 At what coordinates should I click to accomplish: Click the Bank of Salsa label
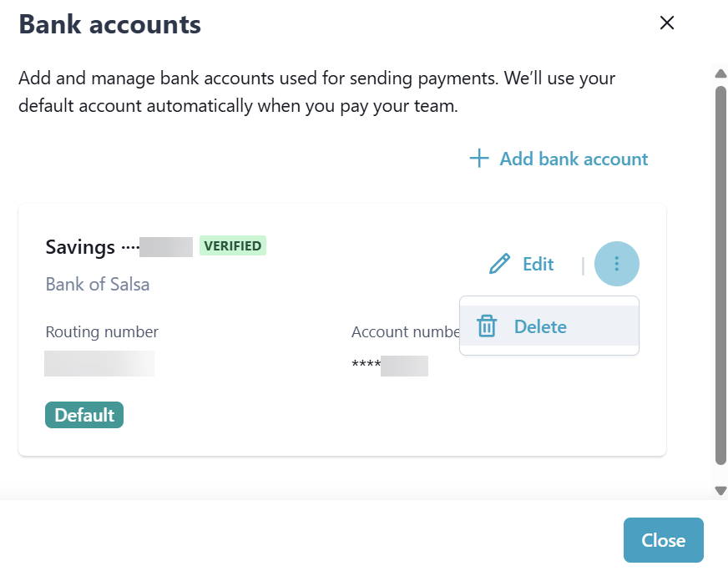pyautogui.click(x=98, y=284)
